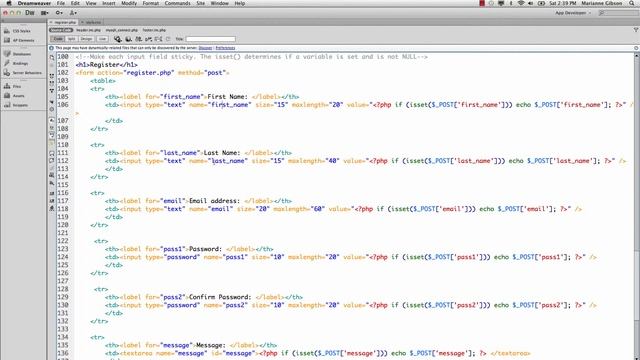This screenshot has width=640, height=360.
Task: Click the Select Parent Tag coding toolbar icon
Action: (52, 102)
